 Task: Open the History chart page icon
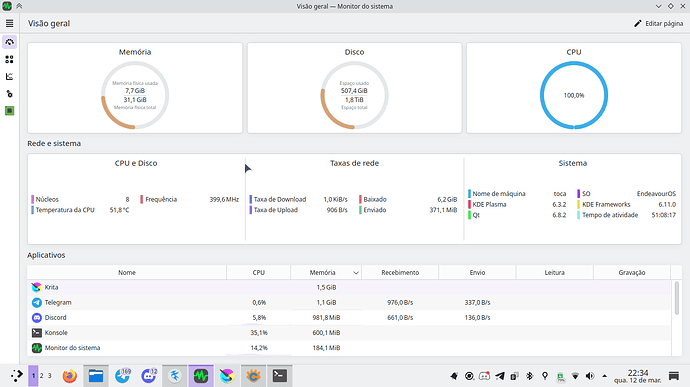pyautogui.click(x=9, y=77)
